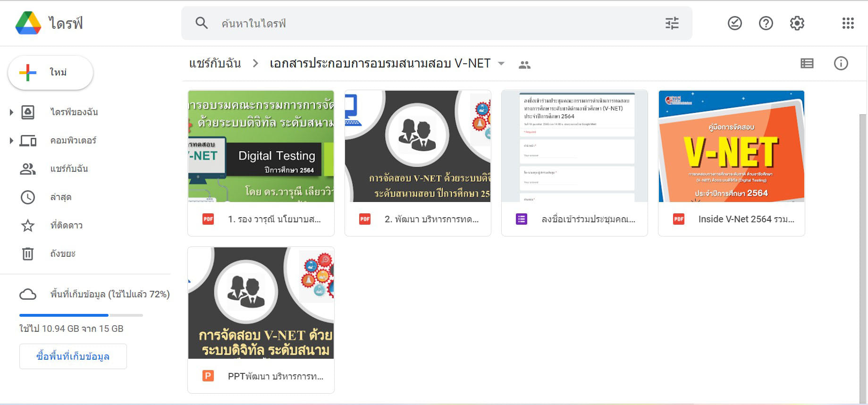Select แชร์กับฉัน in sidebar
This screenshot has width=868, height=405.
coord(69,169)
